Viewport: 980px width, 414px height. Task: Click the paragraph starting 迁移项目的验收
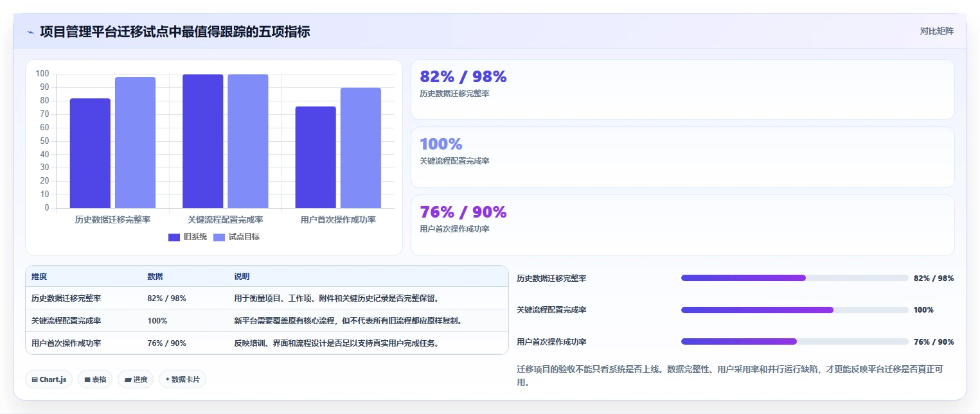(x=731, y=376)
